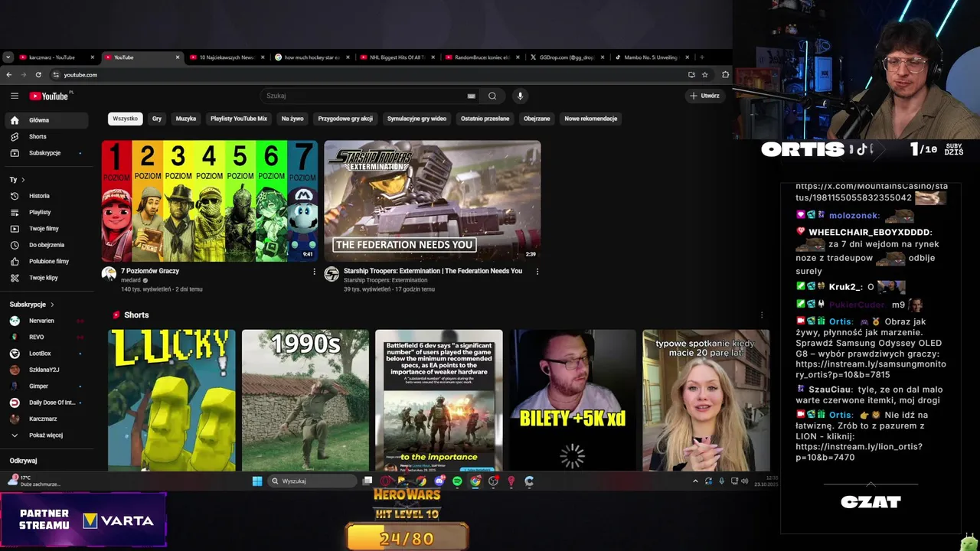980x551 pixels.
Task: Open Historia in the sidebar
Action: pos(46,196)
